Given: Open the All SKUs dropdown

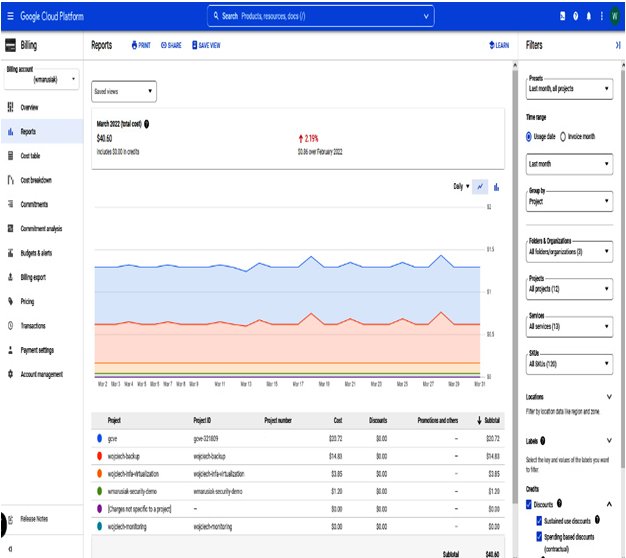Looking at the screenshot, I should click(569, 364).
